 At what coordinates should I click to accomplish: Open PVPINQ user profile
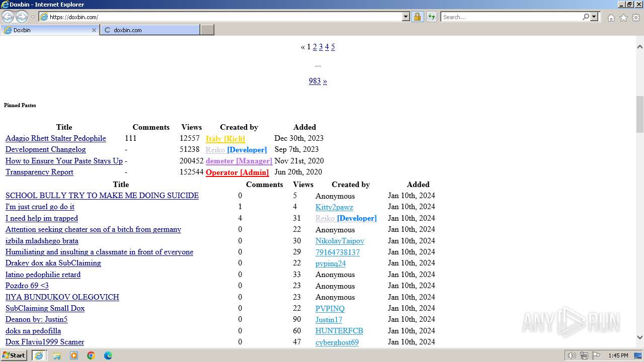pos(330,309)
